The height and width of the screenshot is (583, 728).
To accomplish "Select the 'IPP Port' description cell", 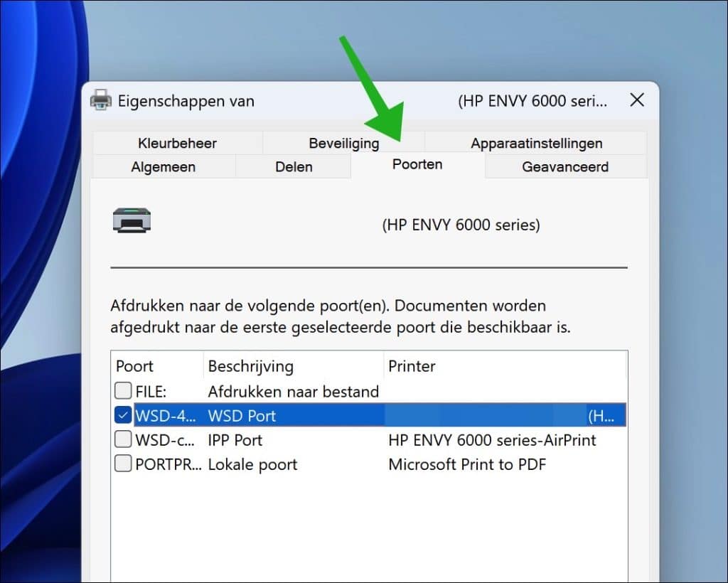I will [x=235, y=440].
